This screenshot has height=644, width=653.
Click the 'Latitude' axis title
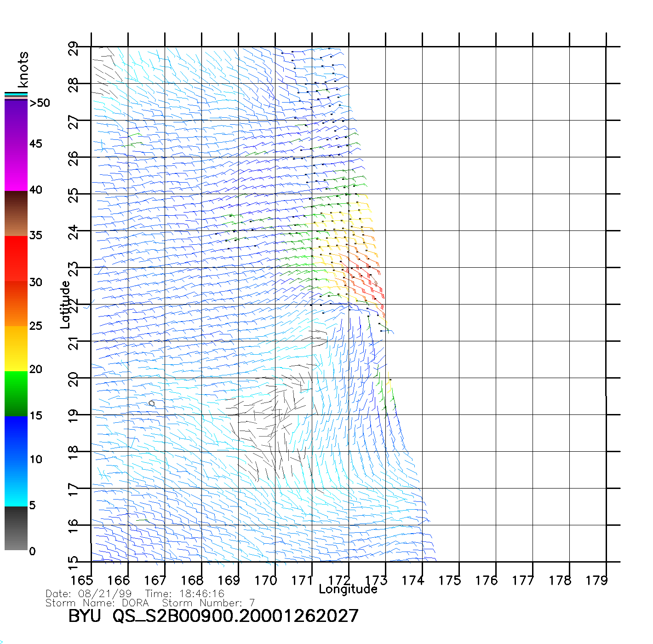(x=65, y=305)
